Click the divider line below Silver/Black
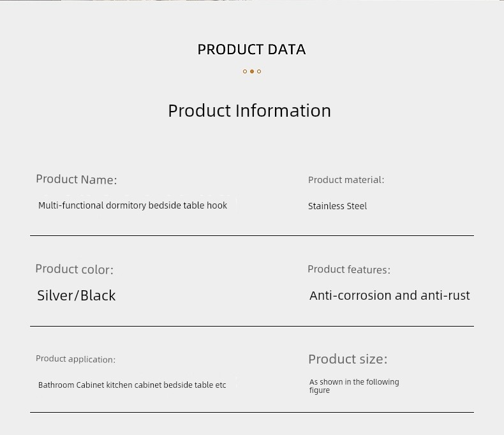This screenshot has height=435, width=504. point(252,326)
